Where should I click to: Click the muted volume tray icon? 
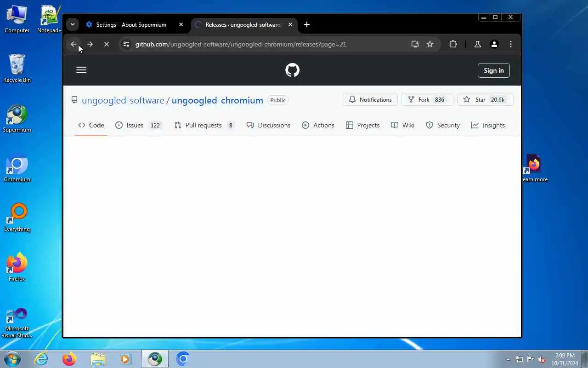click(542, 359)
